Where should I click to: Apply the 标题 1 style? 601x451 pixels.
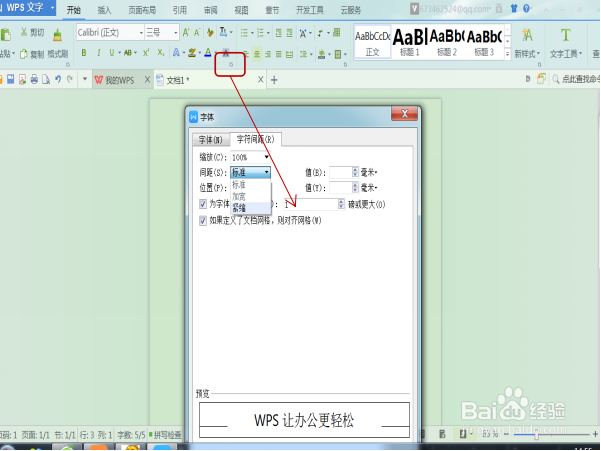click(x=409, y=42)
